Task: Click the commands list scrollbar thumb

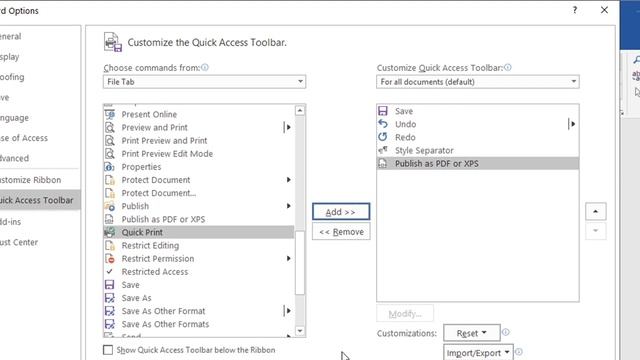Action: (300, 262)
